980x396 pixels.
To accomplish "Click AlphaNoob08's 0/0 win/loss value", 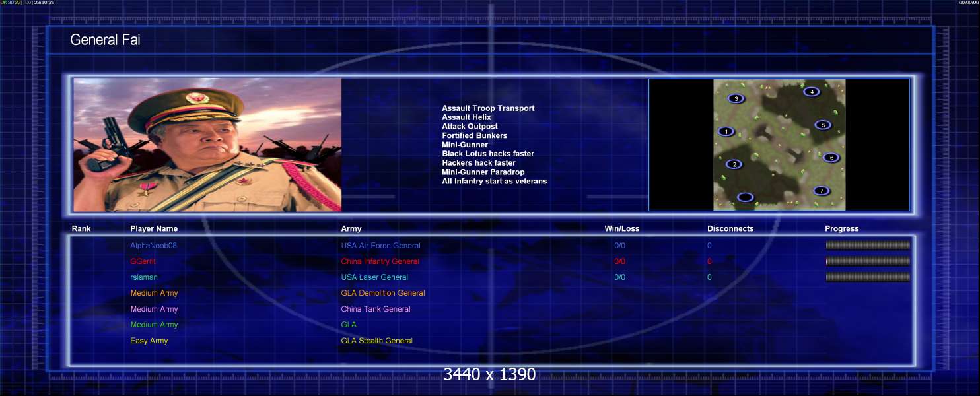I will (x=619, y=246).
